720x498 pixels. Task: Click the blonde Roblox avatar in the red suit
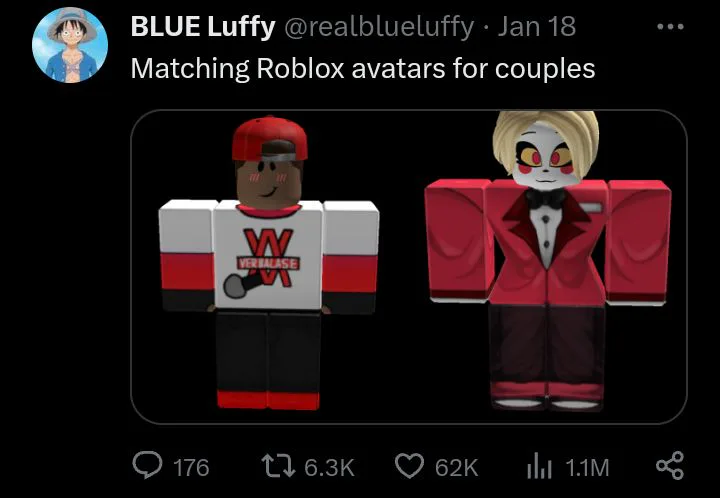pyautogui.click(x=547, y=260)
